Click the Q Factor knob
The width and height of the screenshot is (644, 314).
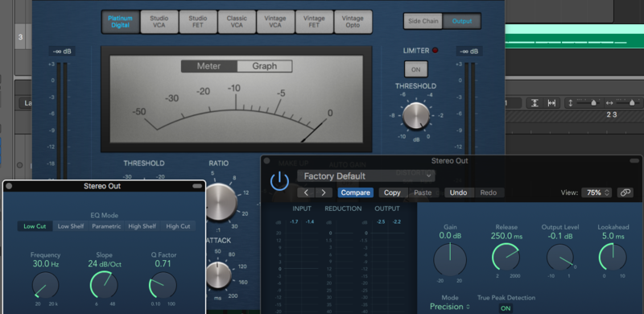tap(163, 284)
